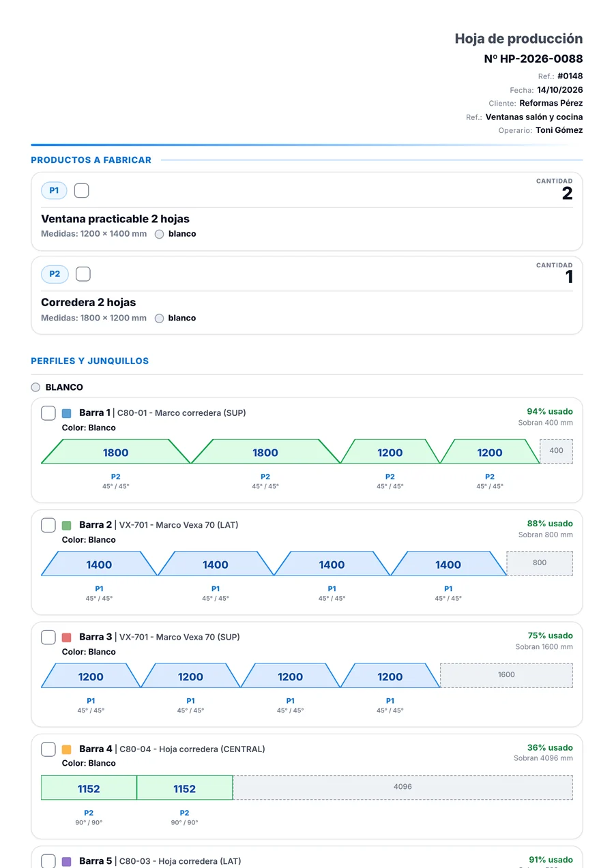Screen dimensions: 614x868
Task: Tick the Barra 1 checkbox
Action: click(48, 413)
